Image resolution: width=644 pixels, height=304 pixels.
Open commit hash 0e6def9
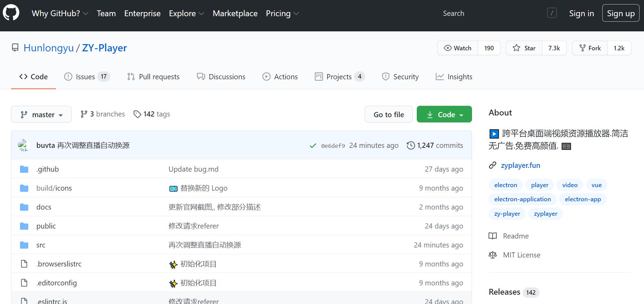(333, 146)
